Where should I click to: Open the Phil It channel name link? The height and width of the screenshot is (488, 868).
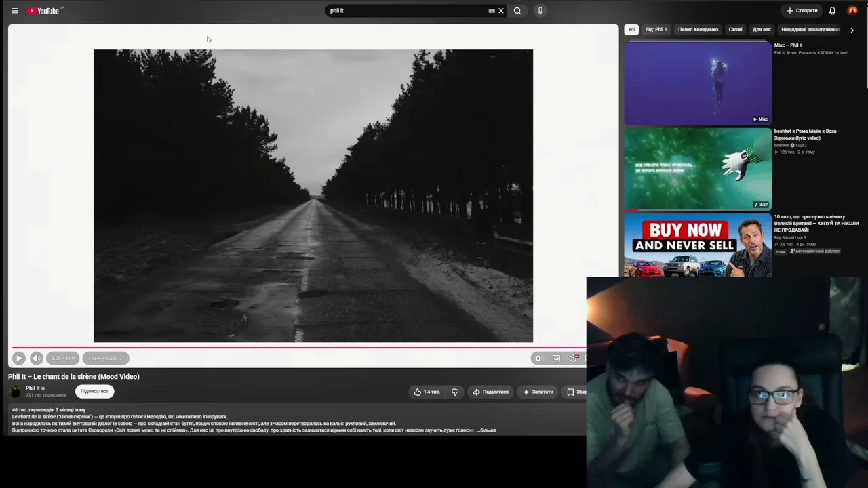tap(33, 388)
